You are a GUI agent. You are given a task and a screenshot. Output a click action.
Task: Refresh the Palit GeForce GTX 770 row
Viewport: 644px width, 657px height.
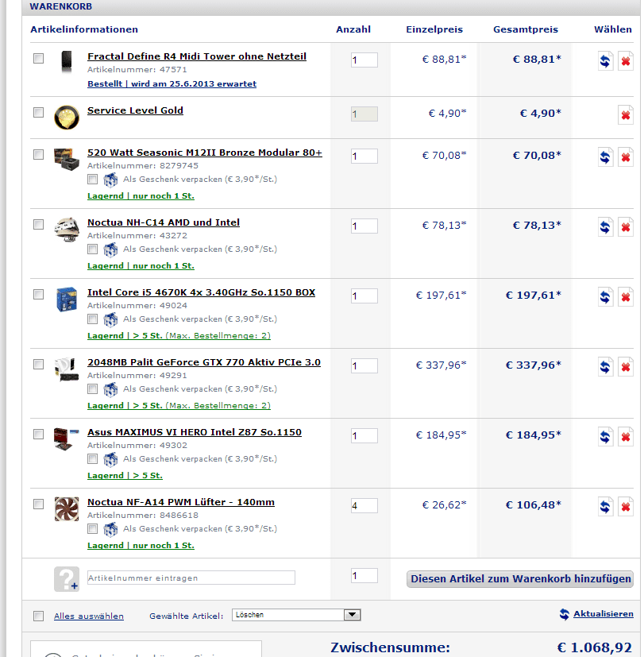click(x=605, y=367)
